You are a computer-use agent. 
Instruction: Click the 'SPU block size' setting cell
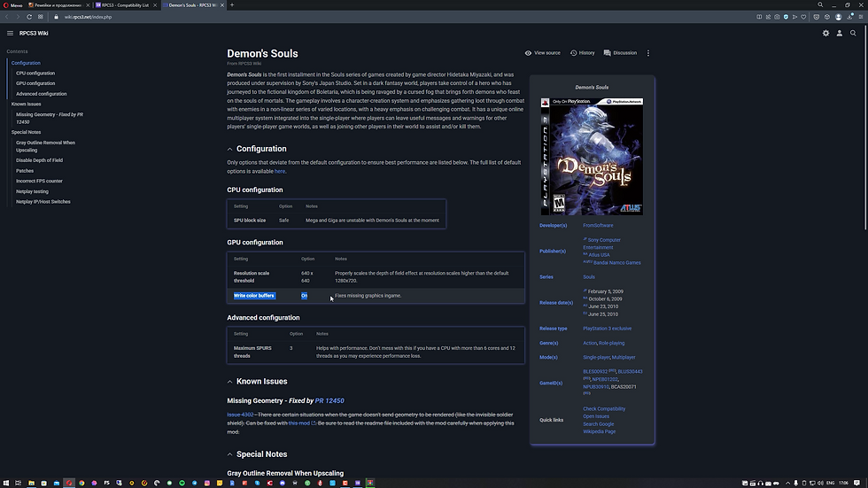coord(250,221)
